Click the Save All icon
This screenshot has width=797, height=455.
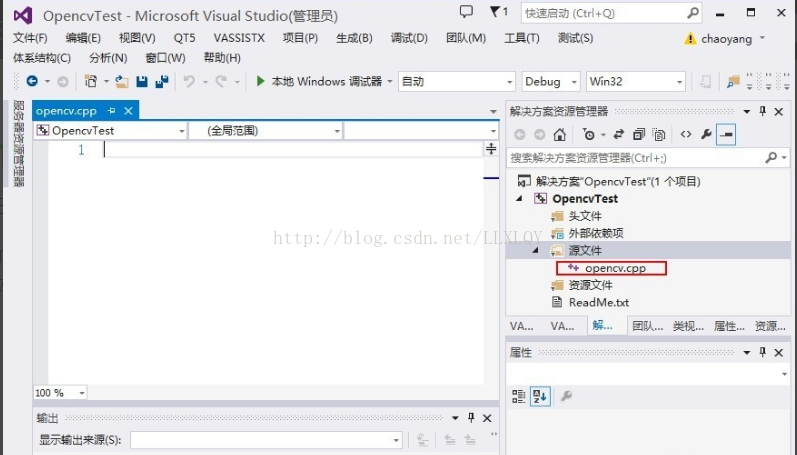pos(162,81)
